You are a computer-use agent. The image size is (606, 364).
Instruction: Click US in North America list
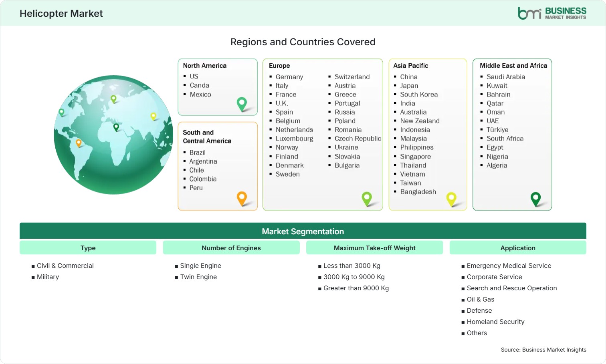tap(194, 76)
